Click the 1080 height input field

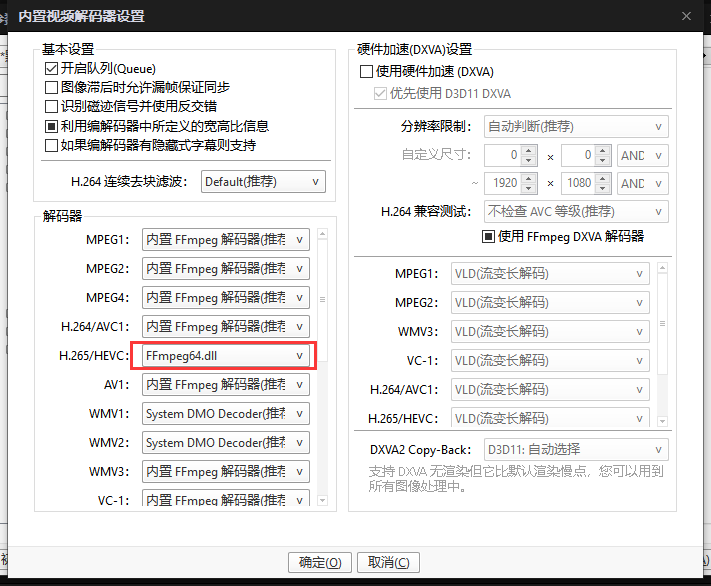pyautogui.click(x=578, y=183)
